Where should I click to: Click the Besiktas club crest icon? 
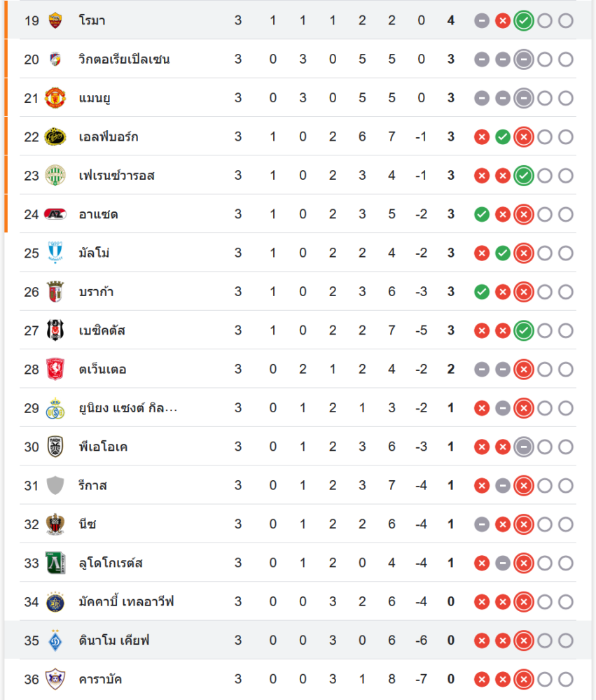pos(55,330)
